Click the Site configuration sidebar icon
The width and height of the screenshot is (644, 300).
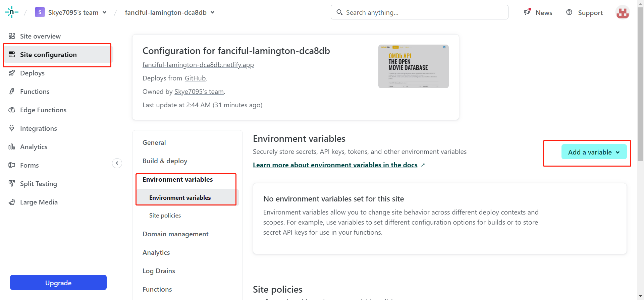(12, 54)
